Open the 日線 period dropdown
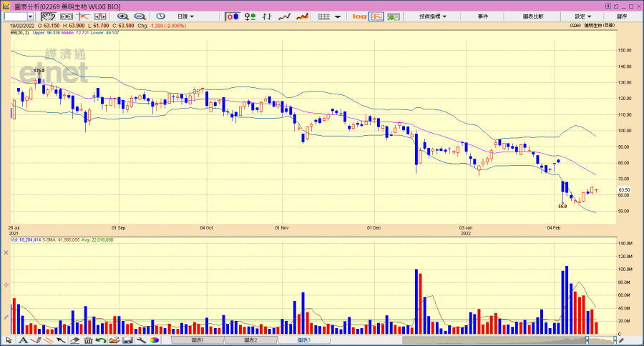 coord(185,16)
